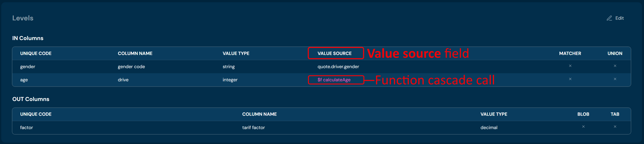644x144 pixels.
Task: Toggle the Union mark in the age row
Action: coord(615,79)
